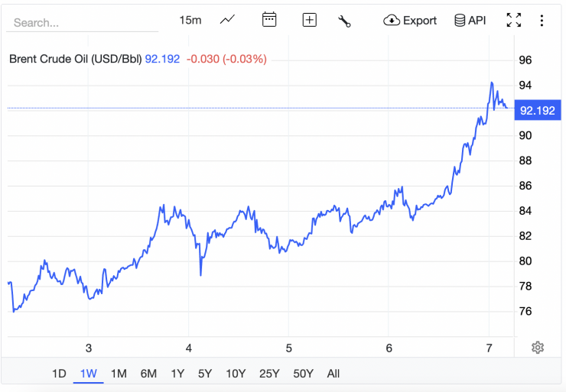Switch to 6M time range

pyautogui.click(x=148, y=374)
